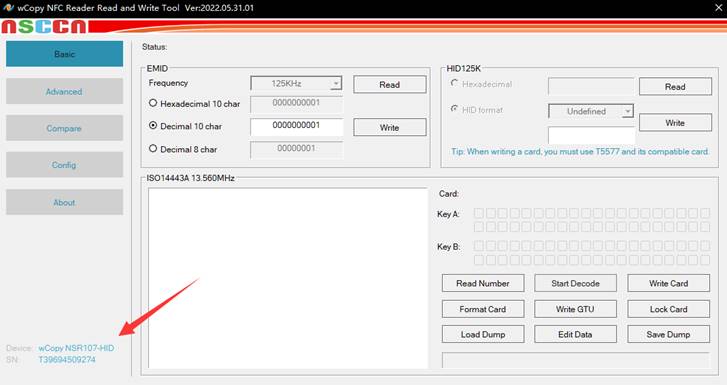Go to the Config tab
This screenshot has height=385, width=727.
tap(64, 165)
